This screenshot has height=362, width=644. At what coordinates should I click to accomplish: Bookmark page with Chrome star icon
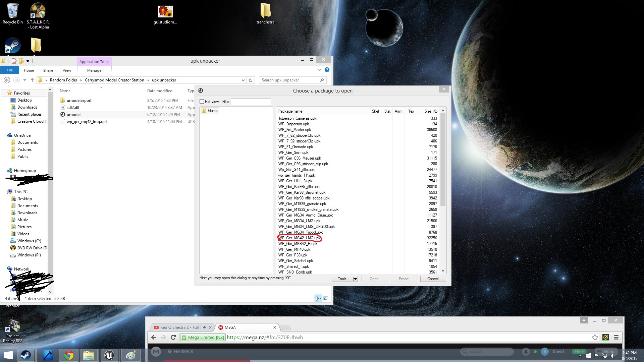tap(595, 338)
